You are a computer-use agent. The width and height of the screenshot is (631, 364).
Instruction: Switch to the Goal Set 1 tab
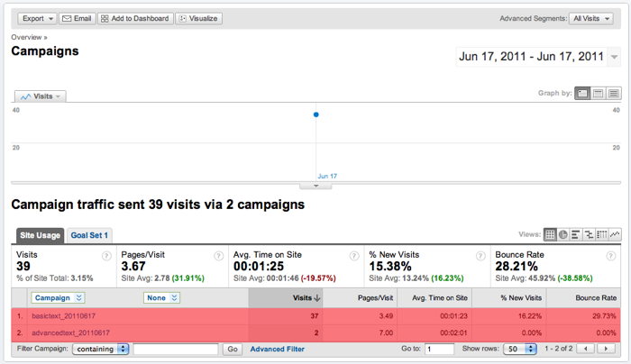pyautogui.click(x=90, y=235)
